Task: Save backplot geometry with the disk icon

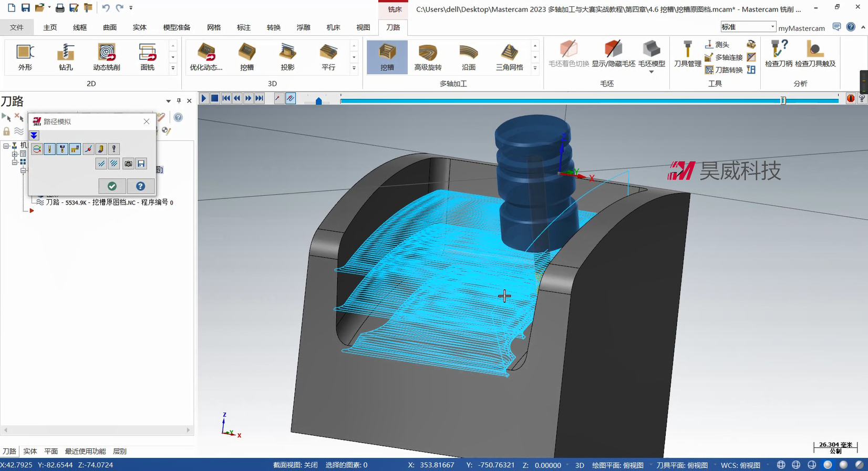Action: [141, 164]
